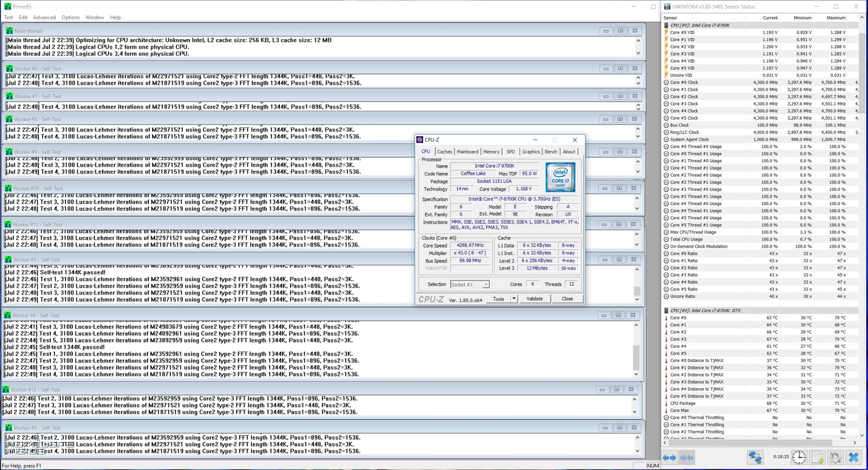This screenshot has width=868, height=470.
Task: Restore the Worker #5 child window
Action: [619, 428]
